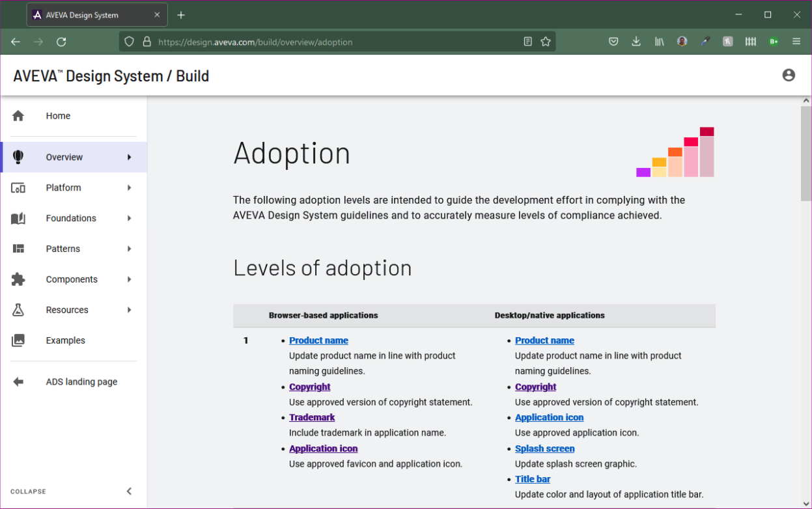Click the Patterns layout icon
812x509 pixels.
tap(18, 249)
